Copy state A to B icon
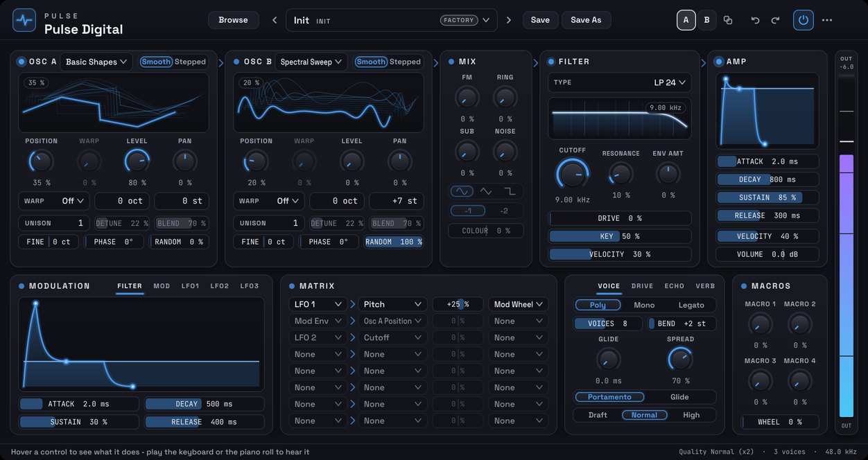868x460 pixels. (728, 20)
